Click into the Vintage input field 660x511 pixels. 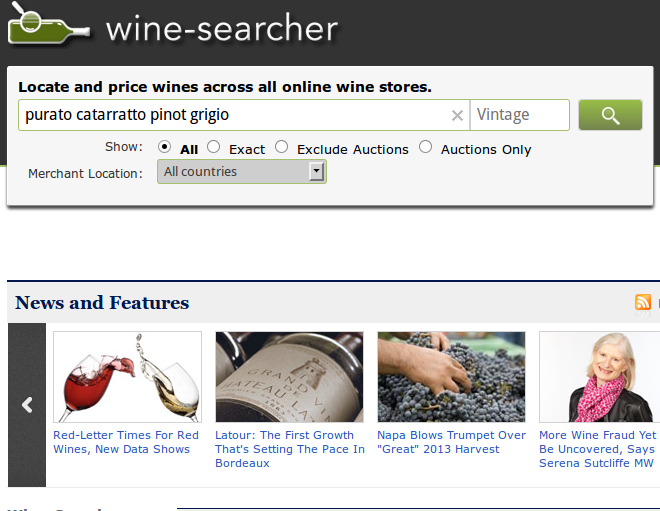tap(519, 115)
